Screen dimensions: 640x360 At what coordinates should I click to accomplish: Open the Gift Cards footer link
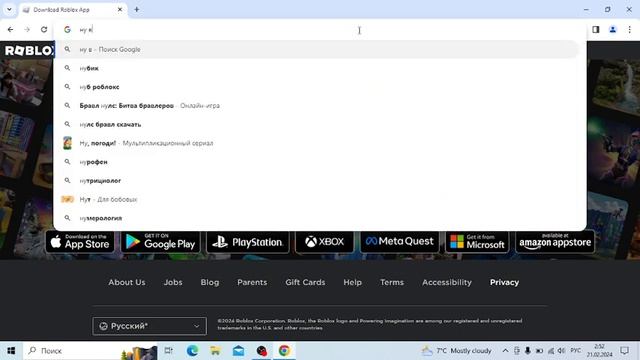(305, 282)
